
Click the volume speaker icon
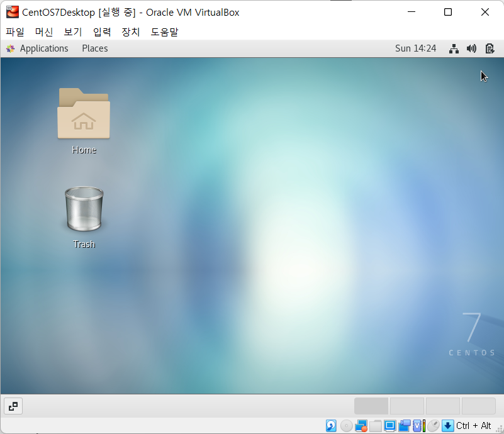471,48
